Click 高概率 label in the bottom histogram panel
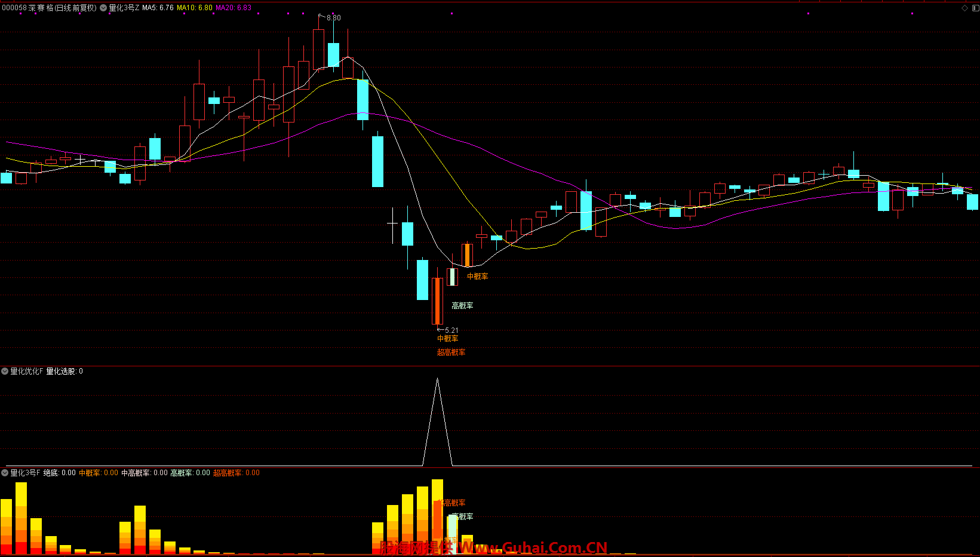980x557 pixels. point(462,516)
